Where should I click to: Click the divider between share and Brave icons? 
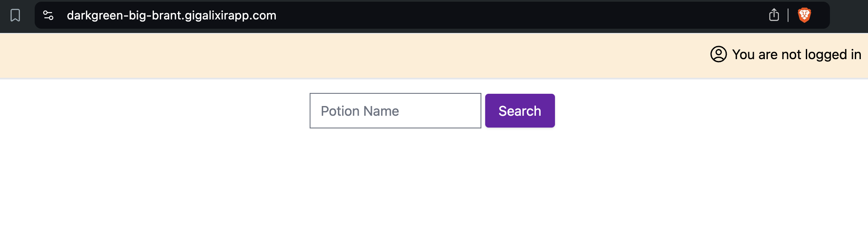click(x=788, y=15)
